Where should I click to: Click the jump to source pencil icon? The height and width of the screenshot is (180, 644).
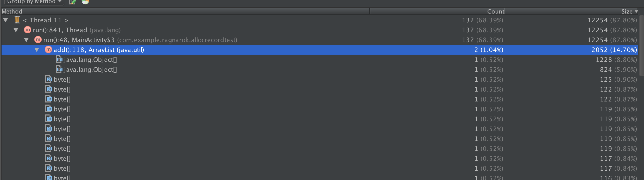pyautogui.click(x=73, y=2)
